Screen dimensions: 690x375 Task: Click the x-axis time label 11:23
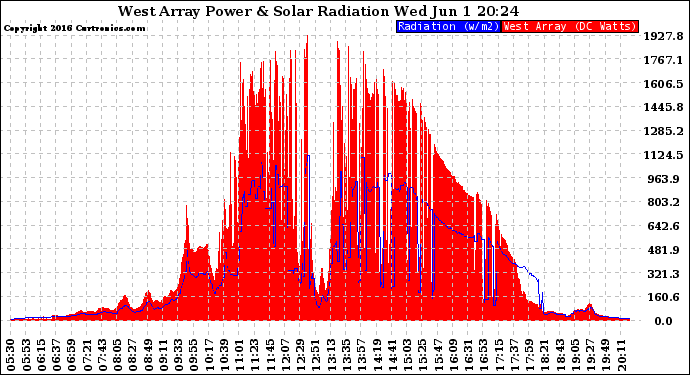[x=254, y=355]
